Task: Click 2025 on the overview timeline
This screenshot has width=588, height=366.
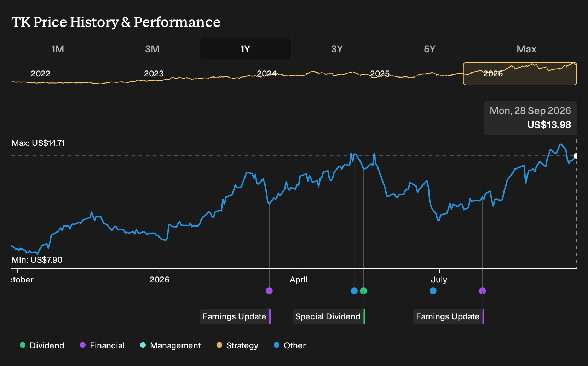Action: tap(380, 74)
